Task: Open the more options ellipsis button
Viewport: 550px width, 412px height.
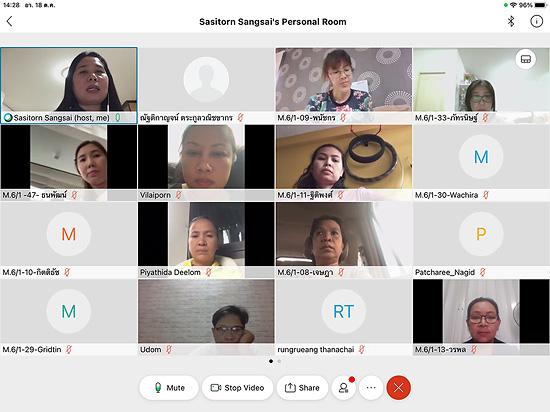Action: coord(371,387)
